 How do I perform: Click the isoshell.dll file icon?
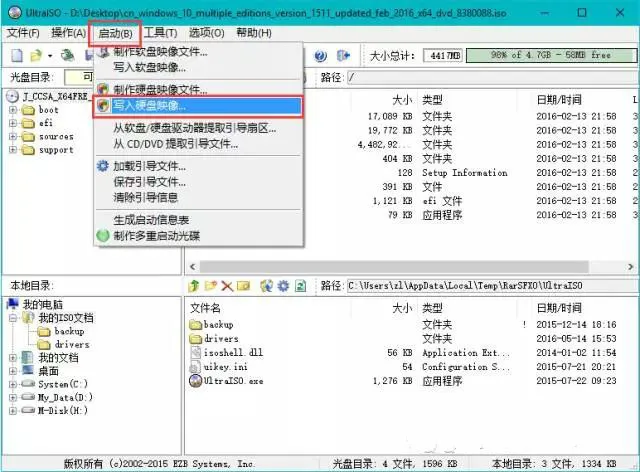[196, 352]
